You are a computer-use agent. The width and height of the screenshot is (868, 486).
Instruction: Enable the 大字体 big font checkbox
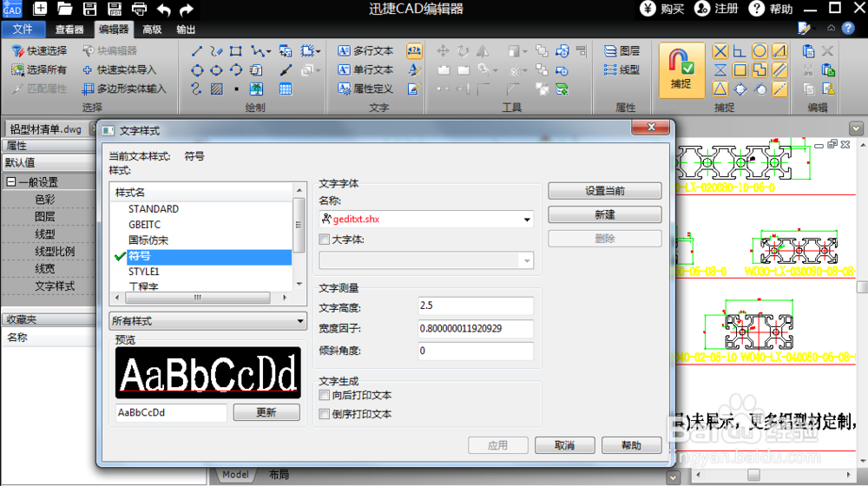pyautogui.click(x=325, y=240)
